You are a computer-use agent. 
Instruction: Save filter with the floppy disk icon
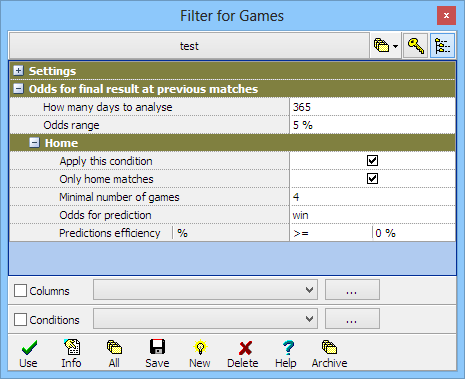click(x=157, y=354)
